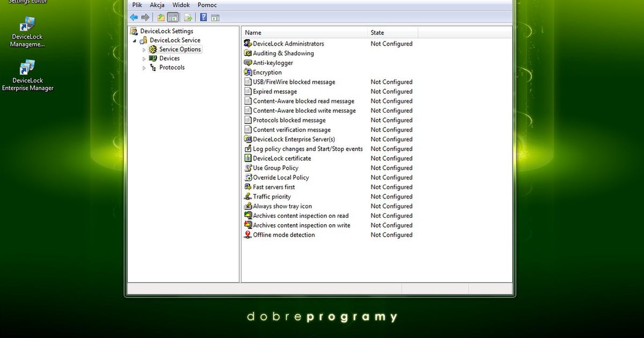
Task: Enable the Use Group Policy option
Action: tap(274, 167)
